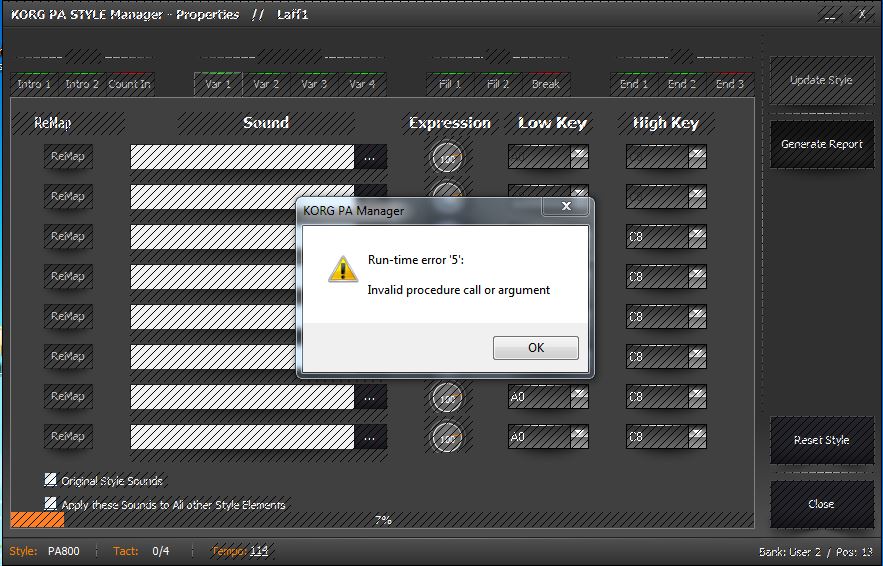Image resolution: width=883 pixels, height=566 pixels.
Task: Click the seventh row Sound field
Action: tap(242, 397)
